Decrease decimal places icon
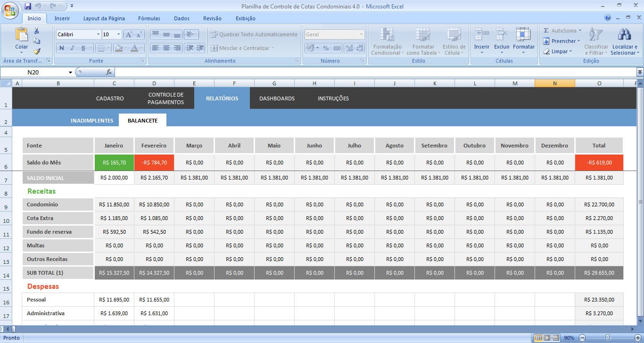This screenshot has height=343, width=644. [x=360, y=48]
